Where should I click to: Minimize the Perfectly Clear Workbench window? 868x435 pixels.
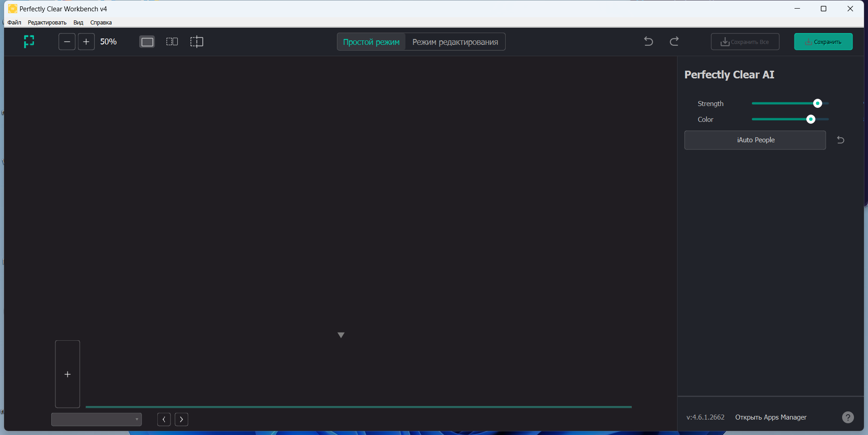797,9
